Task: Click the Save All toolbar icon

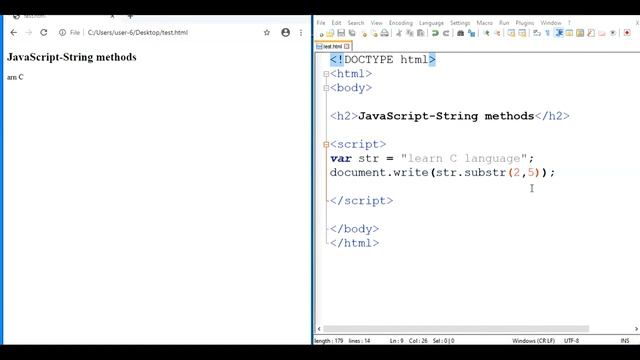Action: pos(352,33)
